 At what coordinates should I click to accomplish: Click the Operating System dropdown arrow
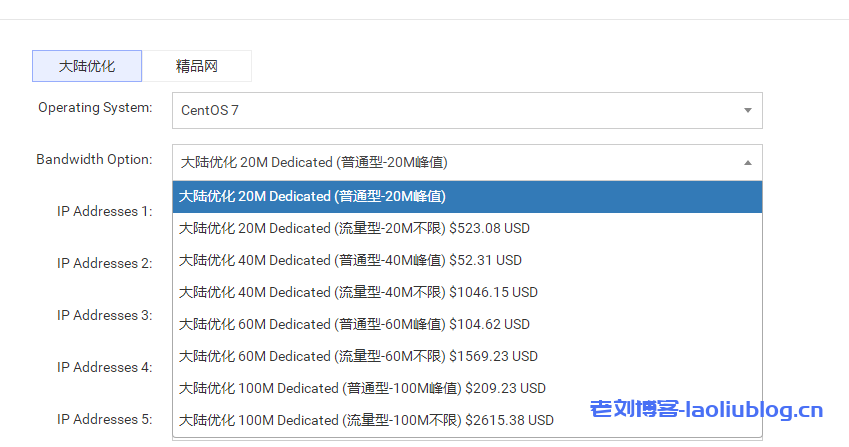tap(747, 110)
